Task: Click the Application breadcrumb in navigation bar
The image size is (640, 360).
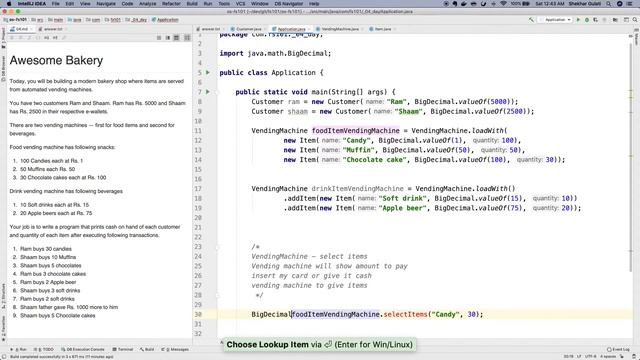Action: 165,20
